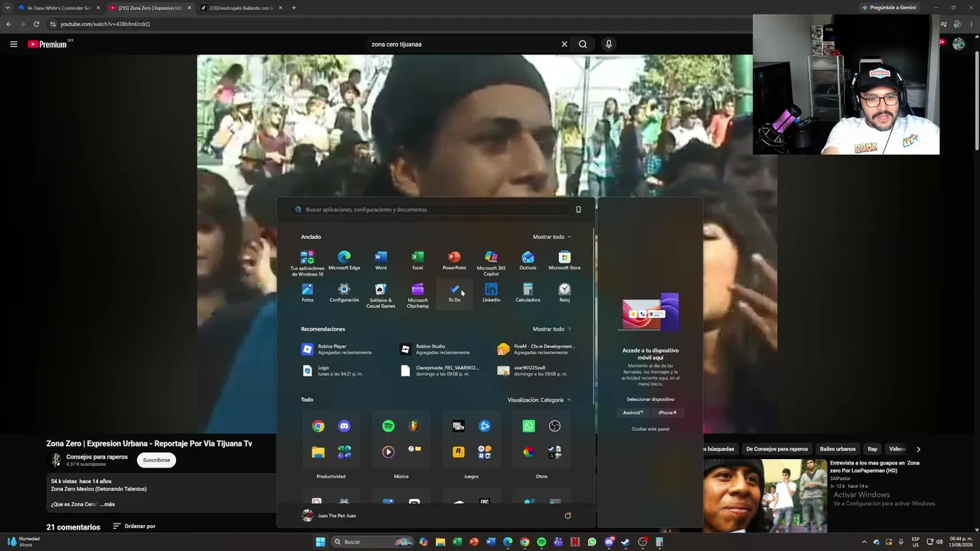980x551 pixels.
Task: Open the Consejos para raperos channel
Action: pos(96,457)
